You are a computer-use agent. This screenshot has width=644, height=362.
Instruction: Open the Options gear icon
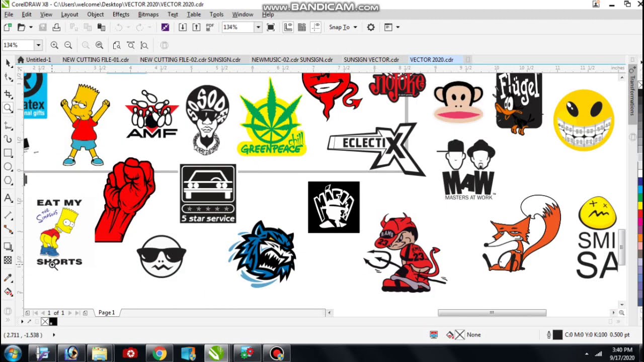[x=371, y=27]
